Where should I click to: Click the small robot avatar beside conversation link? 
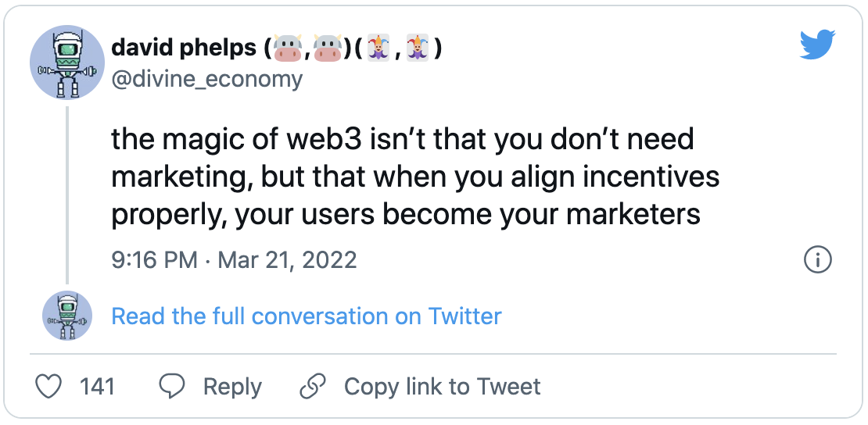tap(67, 316)
